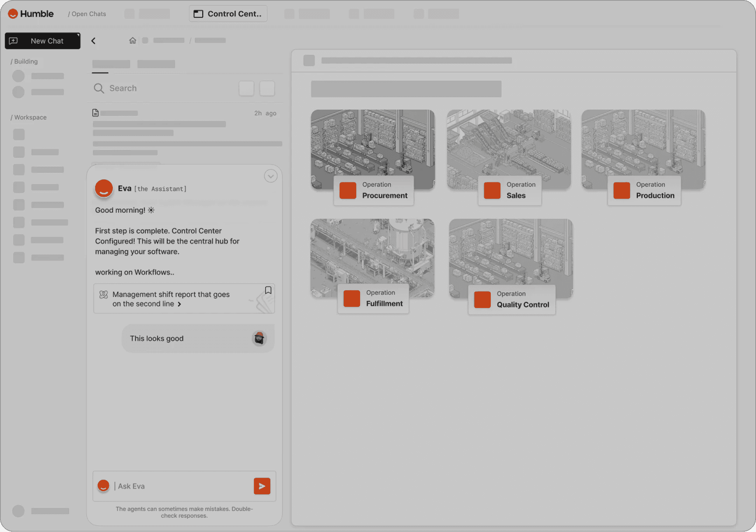Open the Control Center tab

pyautogui.click(x=228, y=14)
